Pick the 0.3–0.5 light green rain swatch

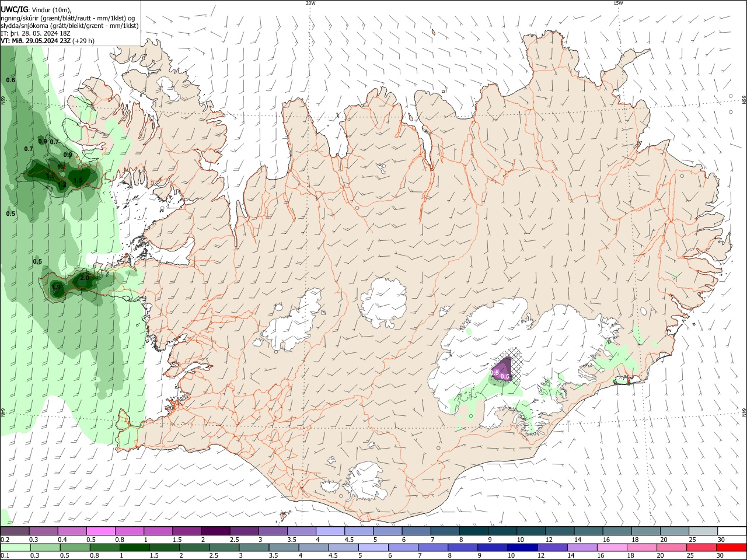click(45, 547)
